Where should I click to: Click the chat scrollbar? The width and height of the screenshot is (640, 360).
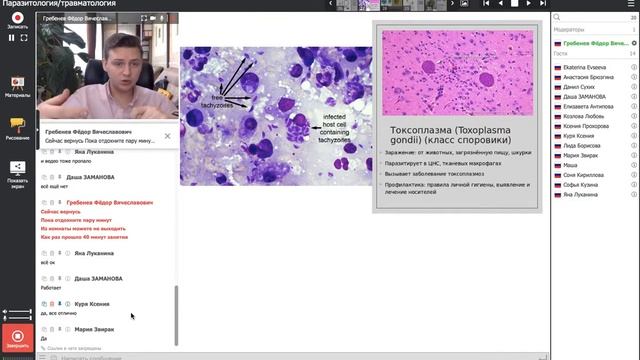pos(176,316)
